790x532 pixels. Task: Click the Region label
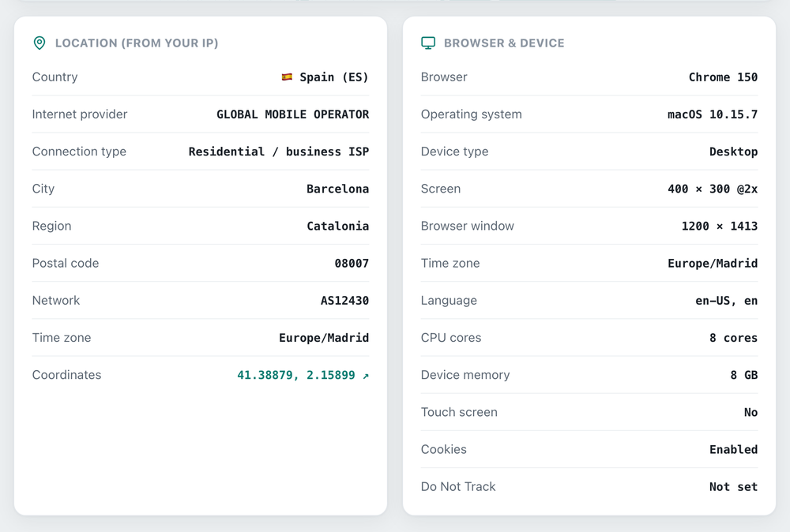[x=52, y=226]
